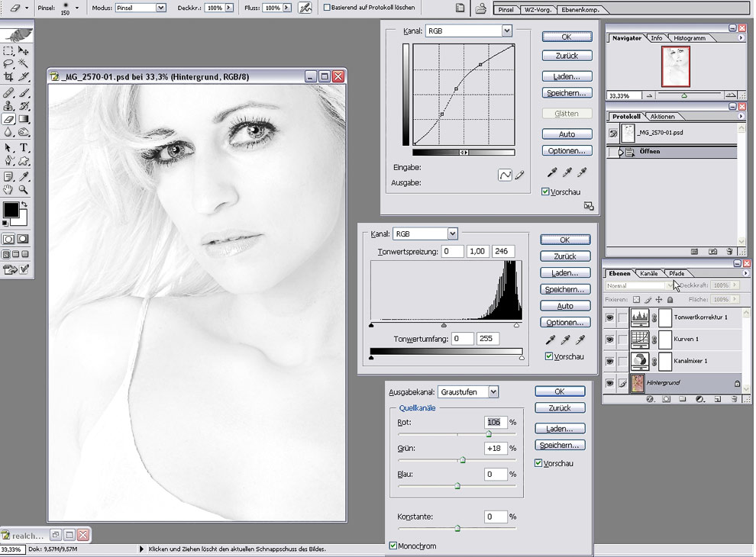Screen dimensions: 756x557
Task: Open the Ebenenkomp. tab in palette well
Action: pyautogui.click(x=580, y=10)
